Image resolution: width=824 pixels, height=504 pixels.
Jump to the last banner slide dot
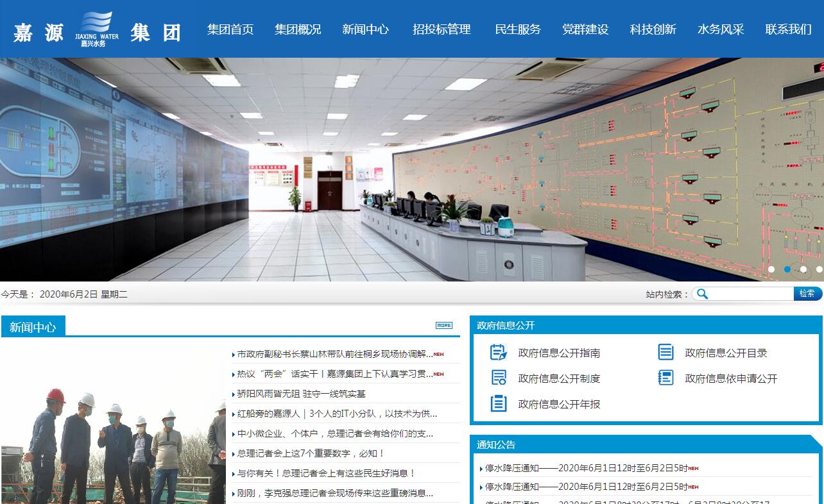coord(819,269)
